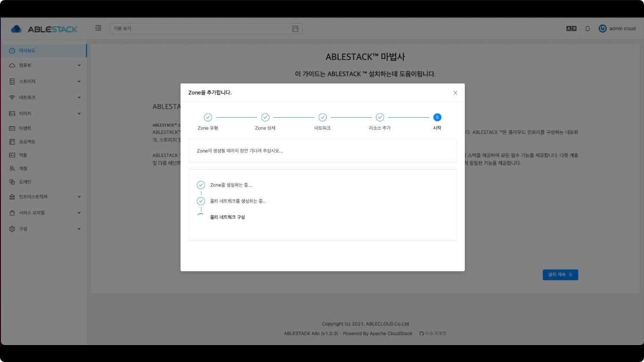Expand the 스토리지 menu chevron

point(79,81)
